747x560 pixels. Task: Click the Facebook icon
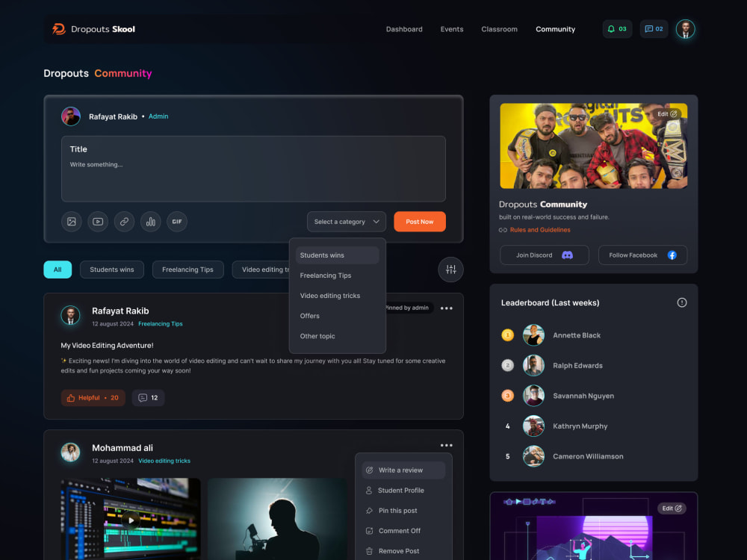[672, 255]
